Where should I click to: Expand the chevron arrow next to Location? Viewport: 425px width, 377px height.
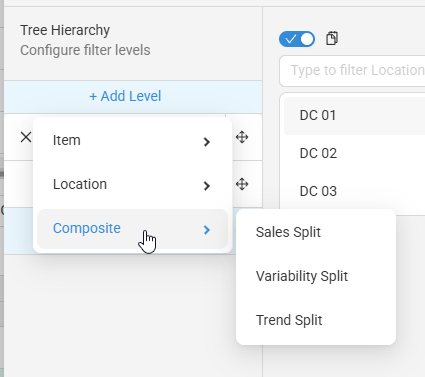(207, 186)
